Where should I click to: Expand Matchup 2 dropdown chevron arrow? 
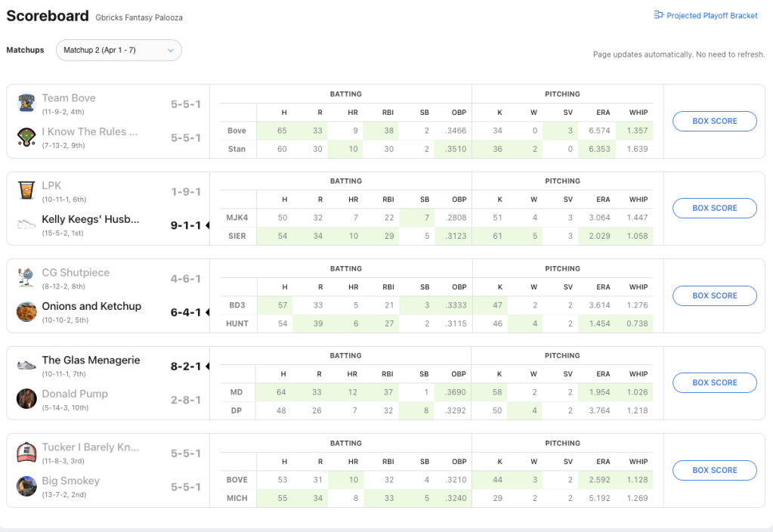171,50
